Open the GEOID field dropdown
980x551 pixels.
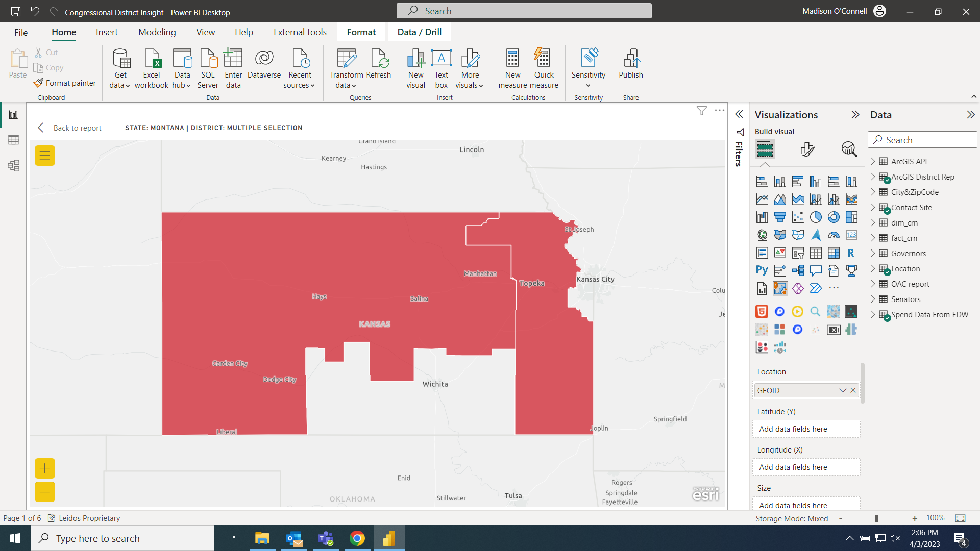coord(843,390)
